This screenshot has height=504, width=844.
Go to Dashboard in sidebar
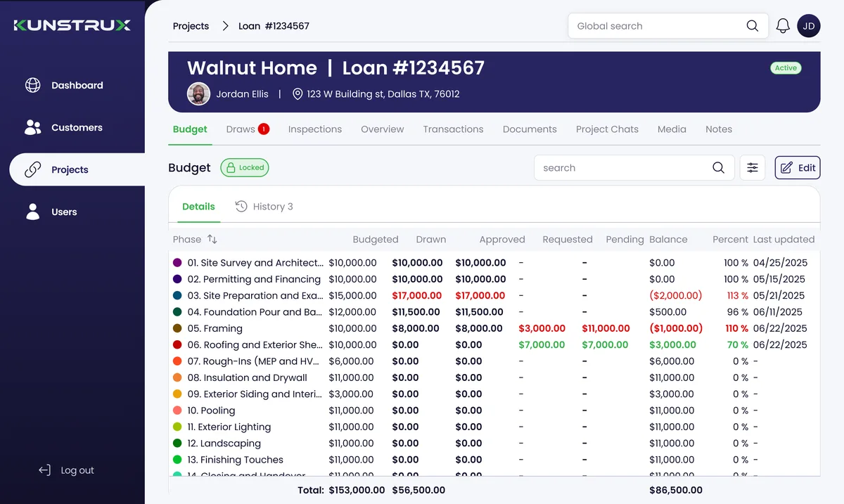click(77, 85)
